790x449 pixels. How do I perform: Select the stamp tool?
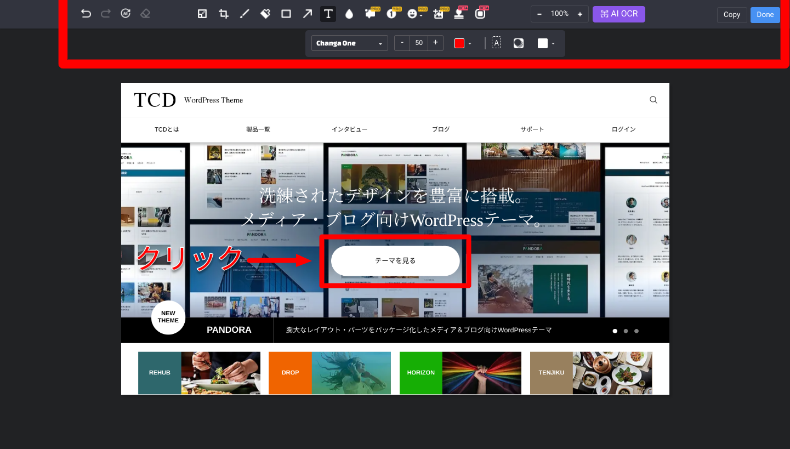tap(459, 14)
